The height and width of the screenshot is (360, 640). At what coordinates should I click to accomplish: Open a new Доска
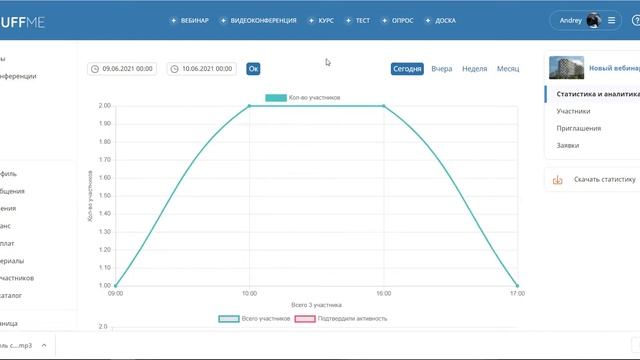[440, 20]
